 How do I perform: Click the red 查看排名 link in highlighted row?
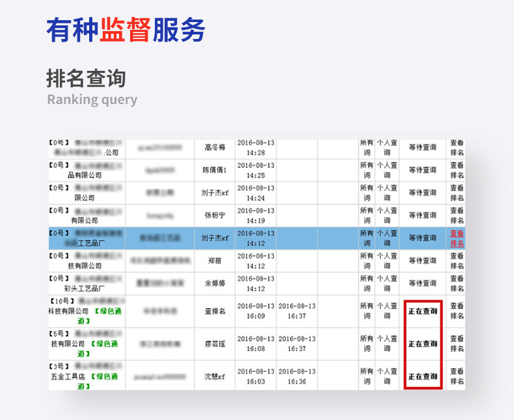pos(457,238)
